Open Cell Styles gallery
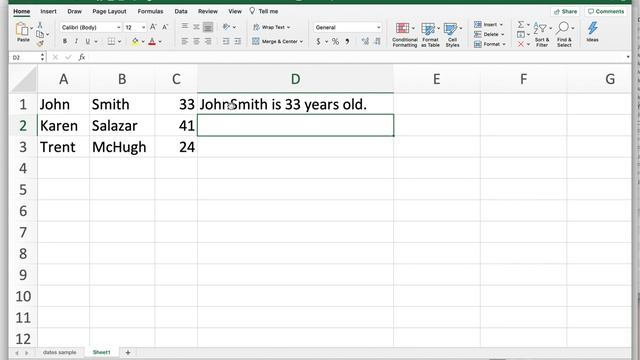640x360 pixels. tap(452, 34)
